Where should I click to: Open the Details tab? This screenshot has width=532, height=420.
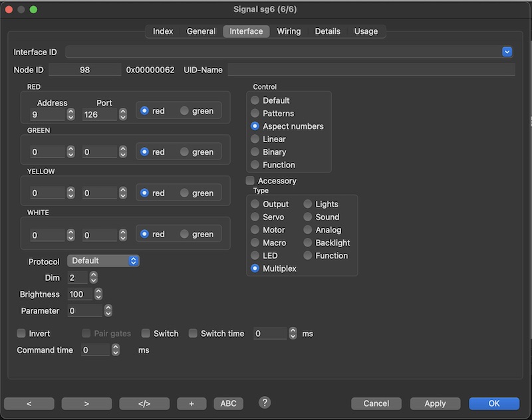(x=327, y=31)
